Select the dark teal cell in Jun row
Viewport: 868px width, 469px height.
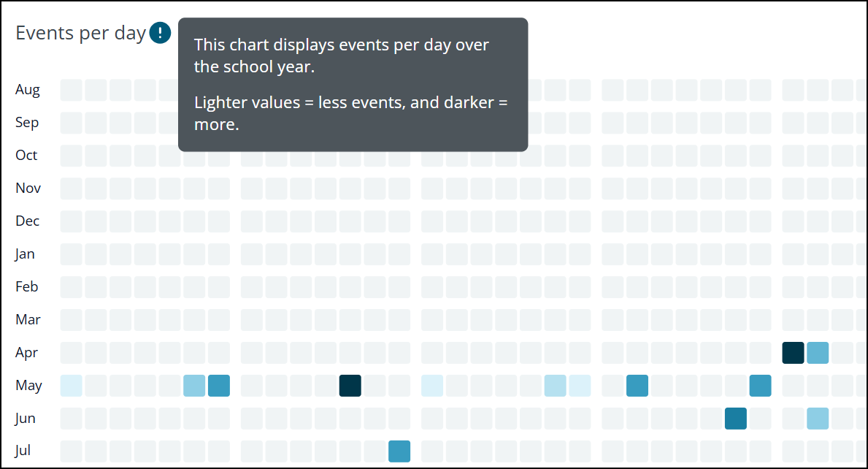coord(736,419)
